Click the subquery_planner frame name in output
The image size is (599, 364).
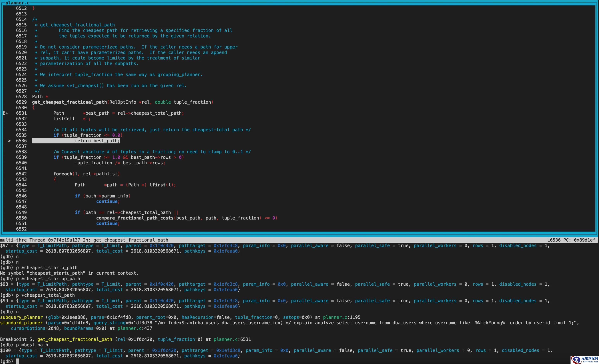tap(21, 317)
